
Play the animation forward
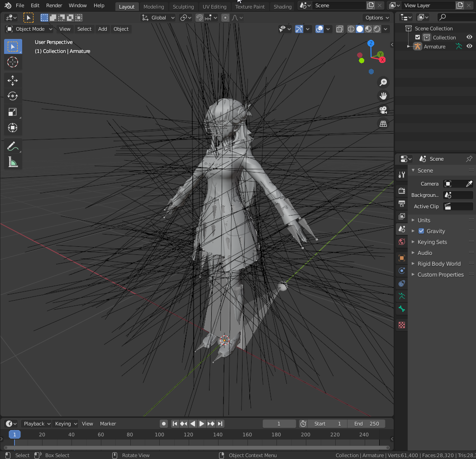(201, 423)
